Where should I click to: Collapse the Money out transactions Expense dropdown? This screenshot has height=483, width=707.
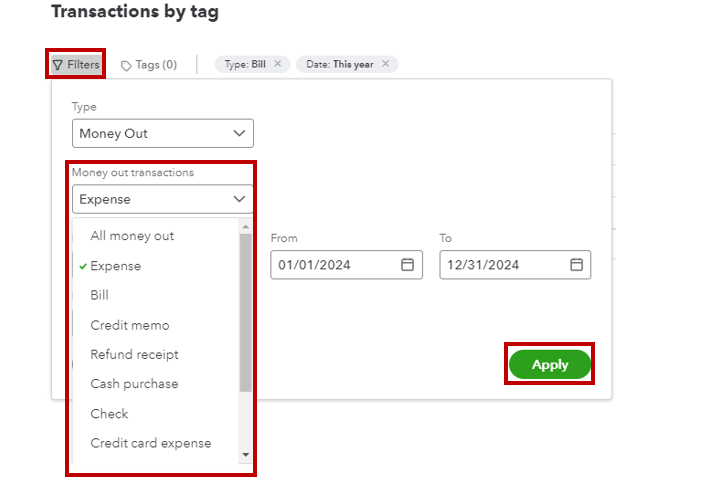(163, 199)
